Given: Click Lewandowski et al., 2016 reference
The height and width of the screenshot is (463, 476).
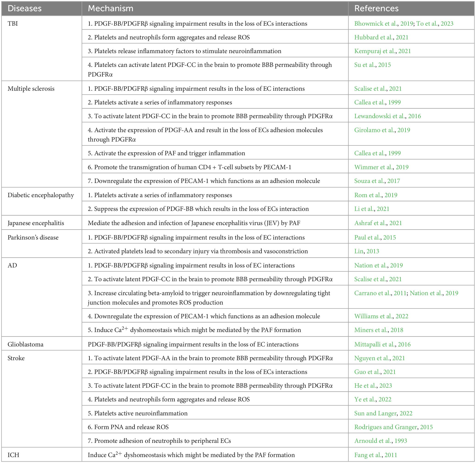Looking at the screenshot, I should (388, 116).
